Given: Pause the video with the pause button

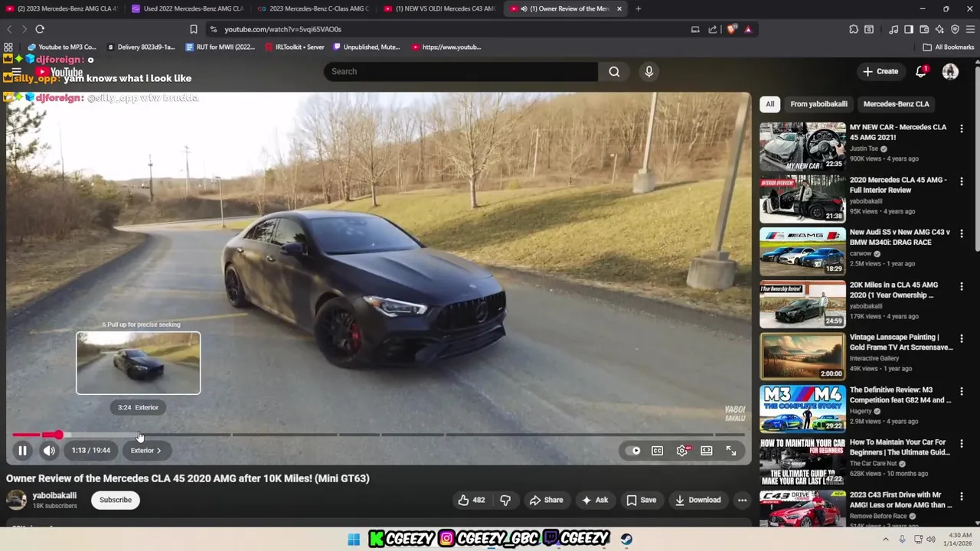Looking at the screenshot, I should [x=22, y=451].
